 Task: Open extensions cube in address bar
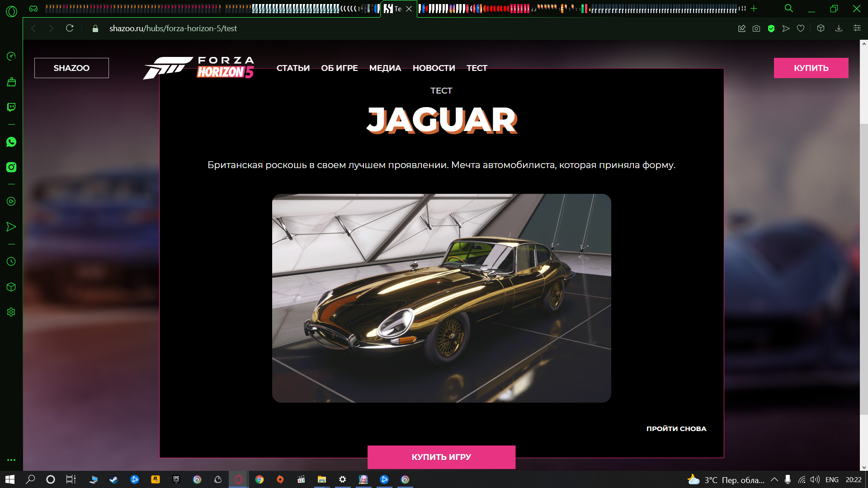[x=821, y=28]
